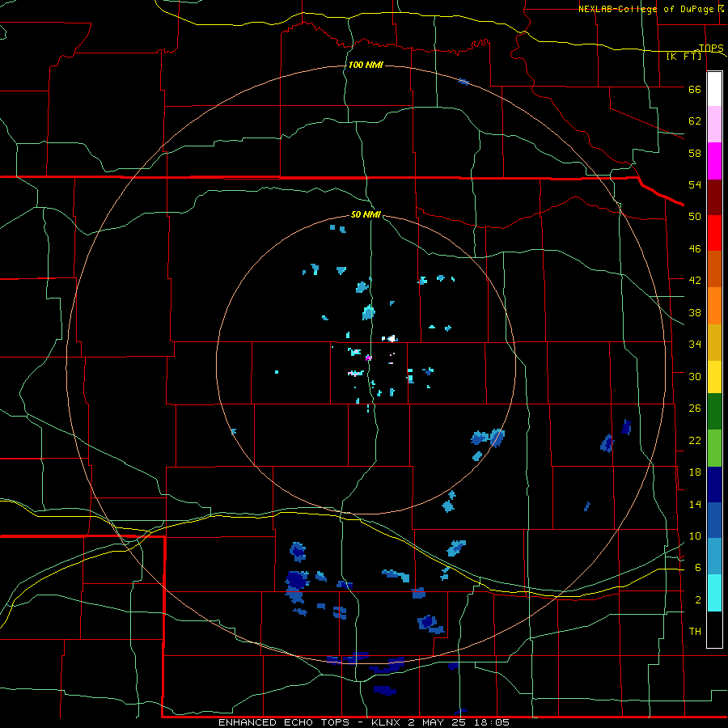Click the "14" legend value
Image resolution: width=728 pixels, height=728 pixels.
coord(695,505)
